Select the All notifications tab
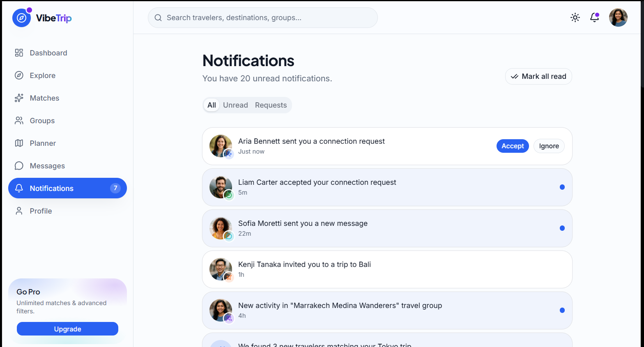The width and height of the screenshot is (644, 347). pos(212,105)
